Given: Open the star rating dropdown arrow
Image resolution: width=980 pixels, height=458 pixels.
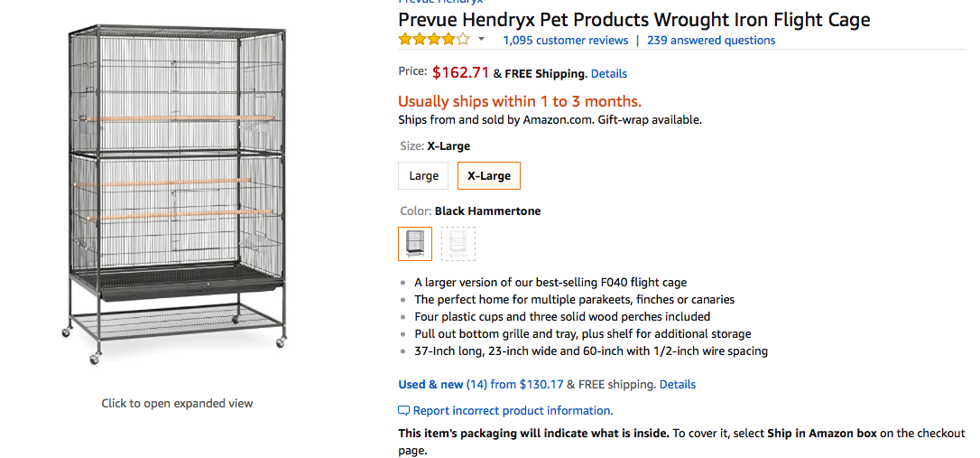Looking at the screenshot, I should tap(482, 40).
